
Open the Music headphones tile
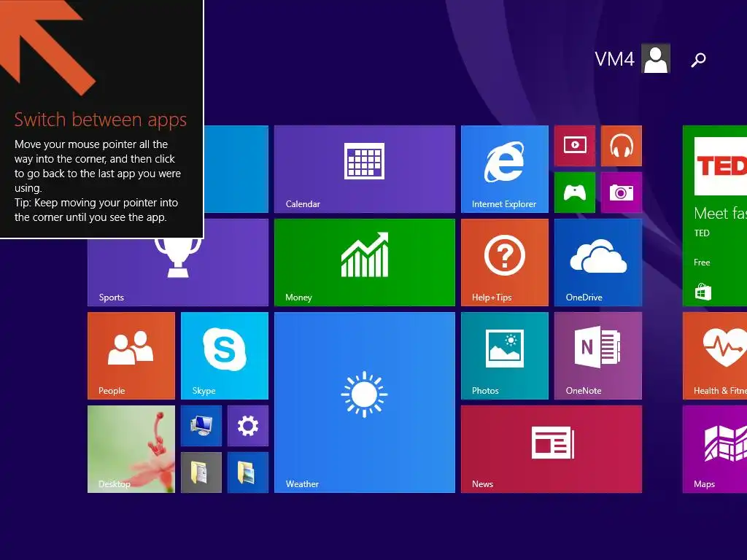click(x=622, y=146)
